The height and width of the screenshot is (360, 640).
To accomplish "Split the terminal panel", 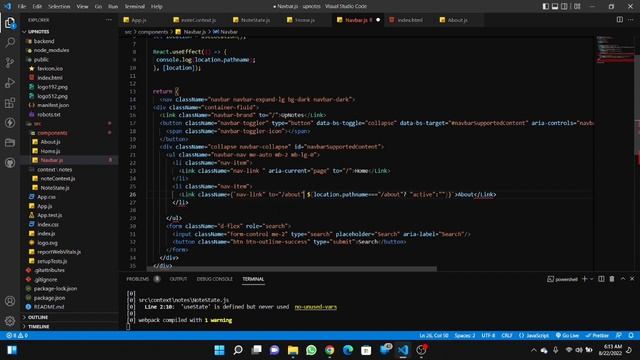I will pyautogui.click(x=601, y=279).
